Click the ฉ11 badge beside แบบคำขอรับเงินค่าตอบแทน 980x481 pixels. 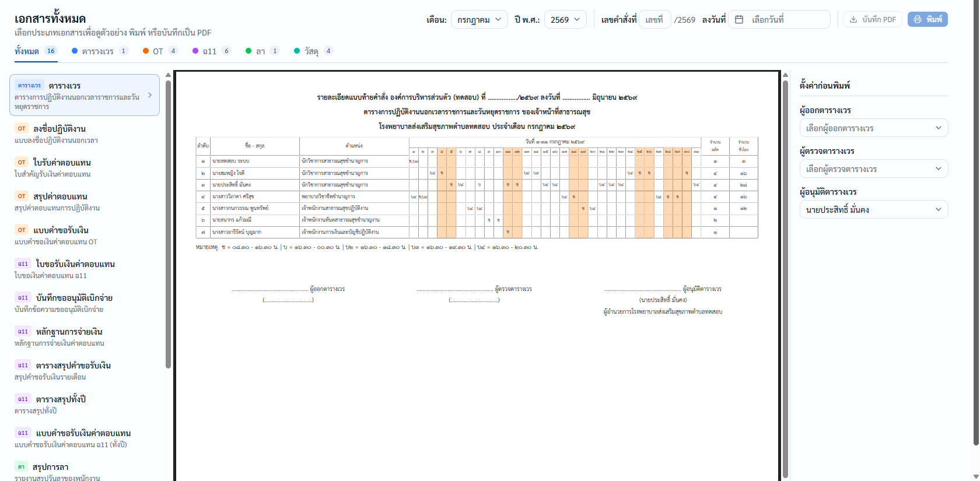[23, 433]
